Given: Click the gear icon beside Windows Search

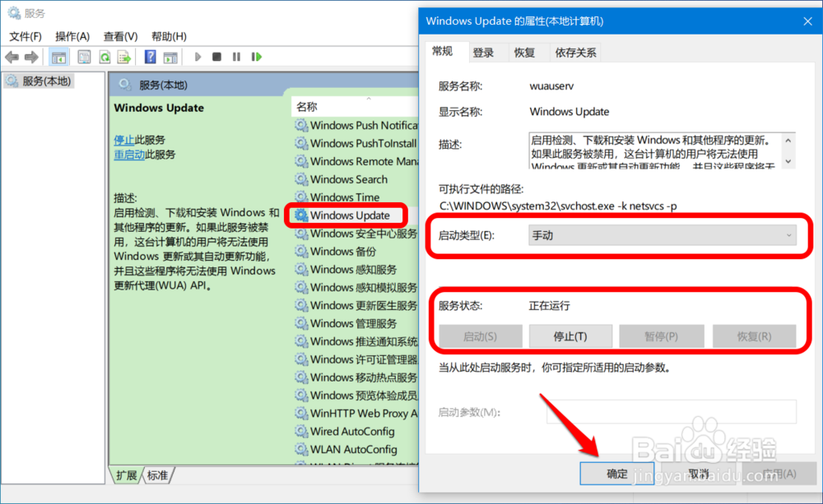Looking at the screenshot, I should [301, 179].
